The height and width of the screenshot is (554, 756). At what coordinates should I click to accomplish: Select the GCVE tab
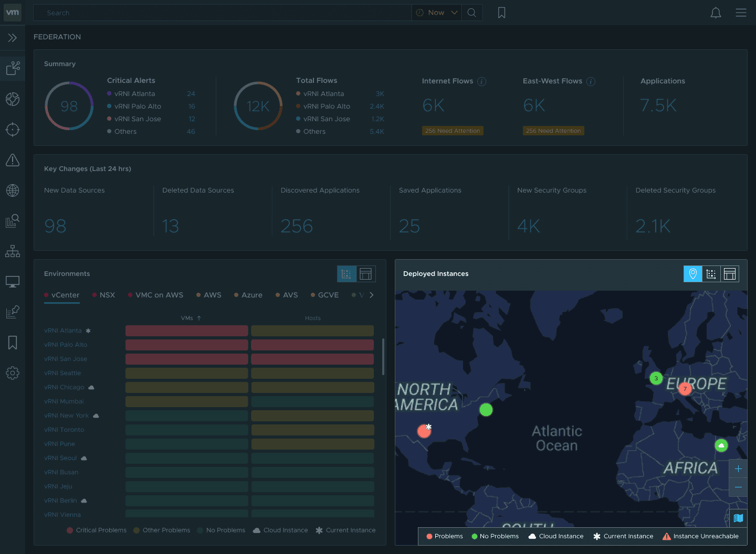tap(325, 295)
